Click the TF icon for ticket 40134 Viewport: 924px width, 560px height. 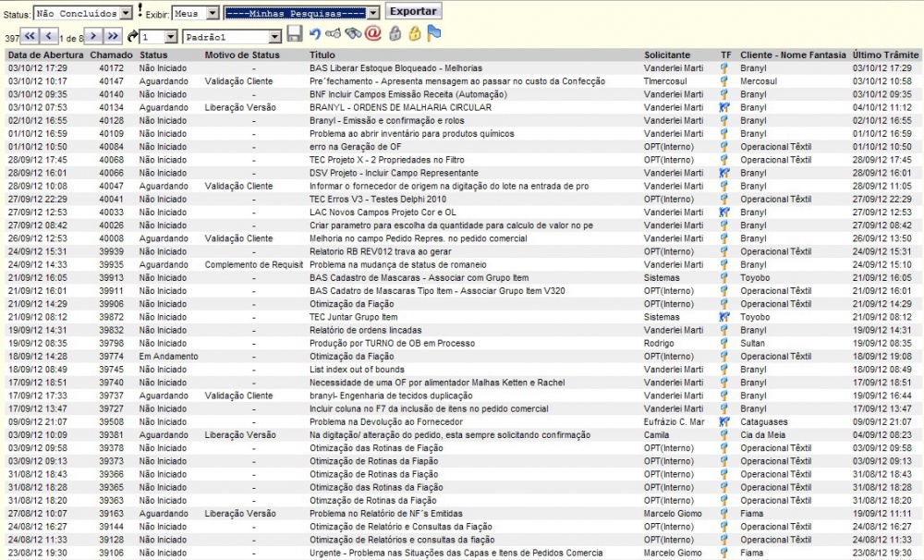point(725,108)
